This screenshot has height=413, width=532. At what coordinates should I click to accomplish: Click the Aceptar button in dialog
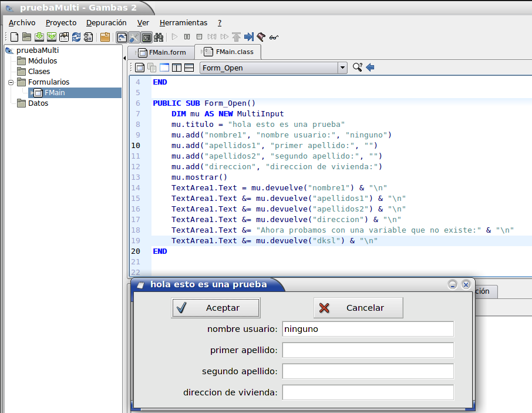click(x=216, y=308)
